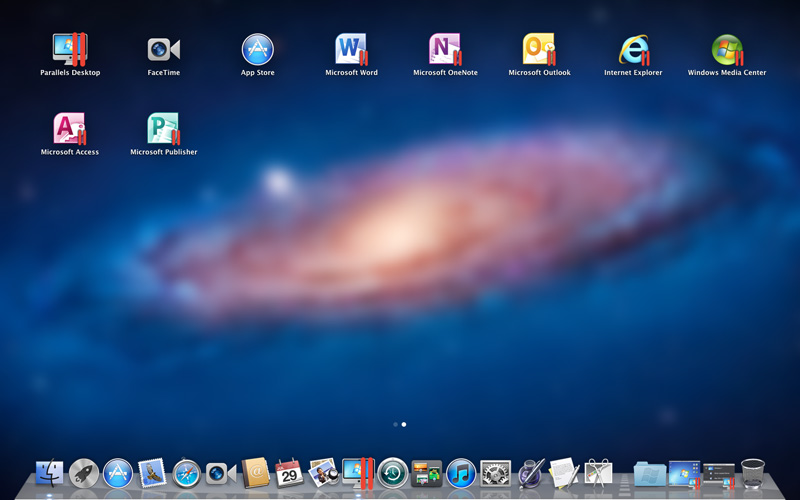Launch Preview from the Dock
This screenshot has width=800, height=500.
(324, 472)
